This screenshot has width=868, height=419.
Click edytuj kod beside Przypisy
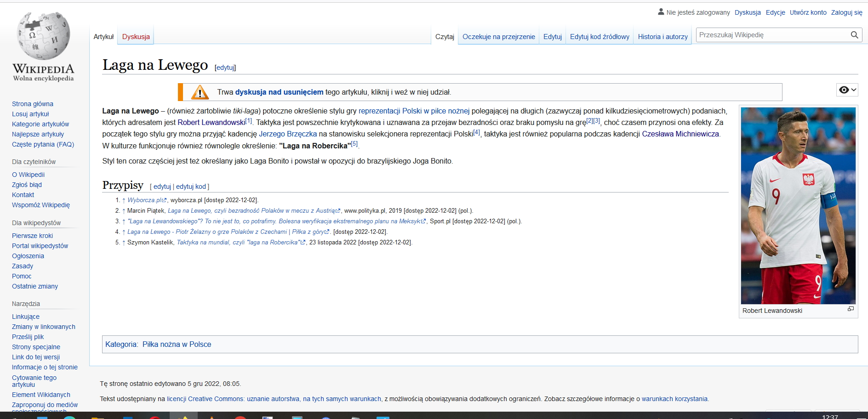pos(191,187)
